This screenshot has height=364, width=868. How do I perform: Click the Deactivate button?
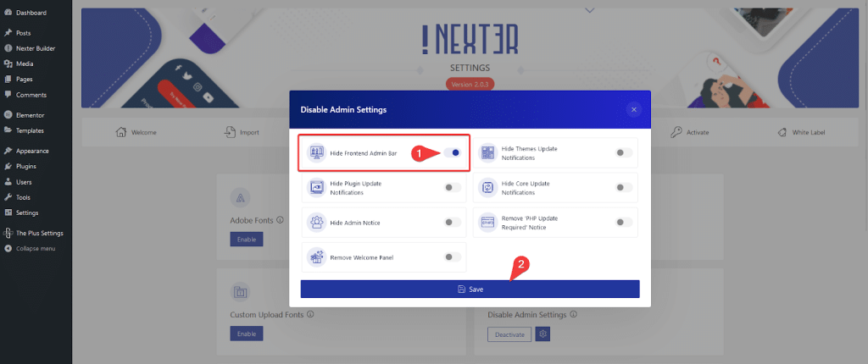coord(509,334)
